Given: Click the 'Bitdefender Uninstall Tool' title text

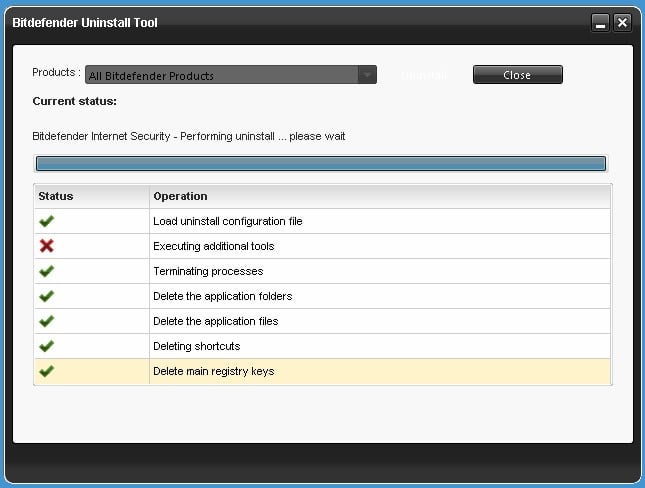Looking at the screenshot, I should tap(85, 23).
